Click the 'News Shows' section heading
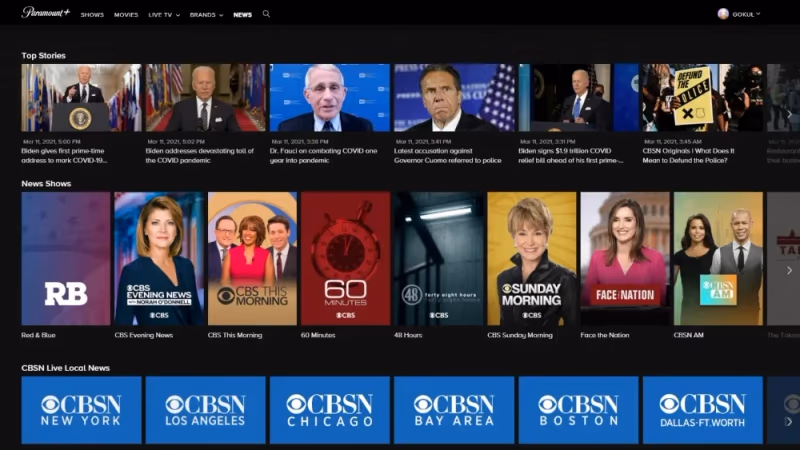The image size is (800, 450). (46, 184)
